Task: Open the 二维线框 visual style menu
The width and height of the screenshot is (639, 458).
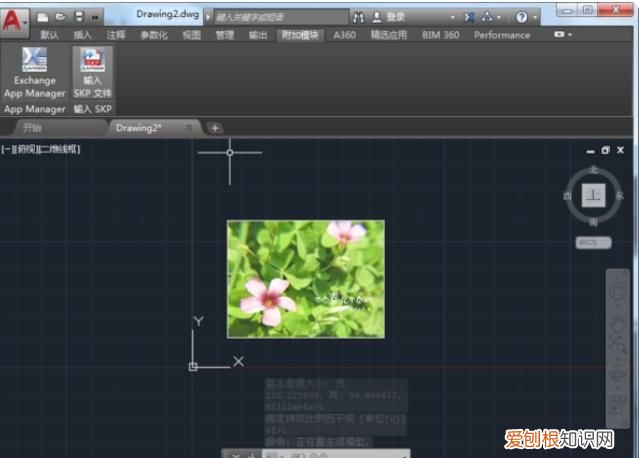Action: 58,149
